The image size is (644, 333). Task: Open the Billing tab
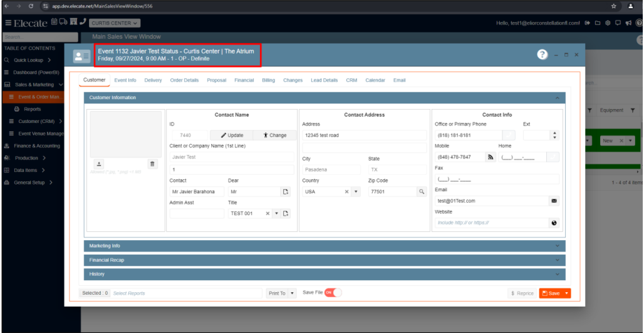(x=269, y=80)
